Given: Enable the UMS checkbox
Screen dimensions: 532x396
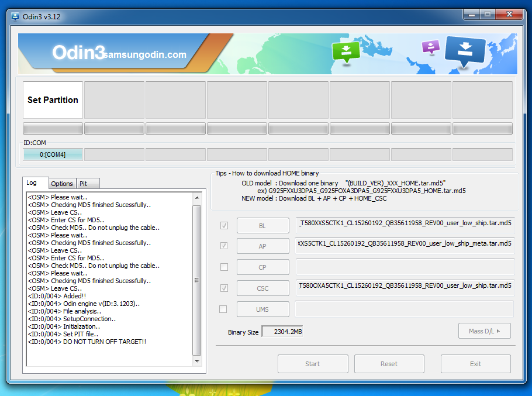Looking at the screenshot, I should point(224,309).
